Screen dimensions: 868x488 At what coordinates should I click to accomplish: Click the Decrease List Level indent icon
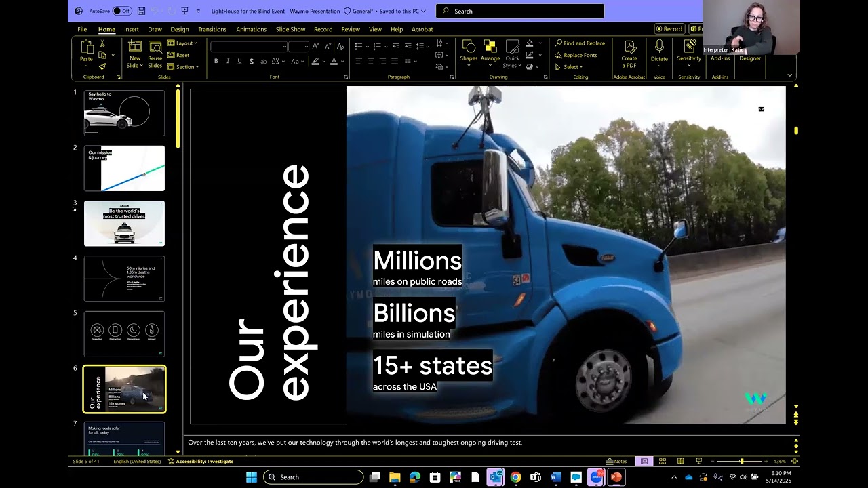[397, 46]
